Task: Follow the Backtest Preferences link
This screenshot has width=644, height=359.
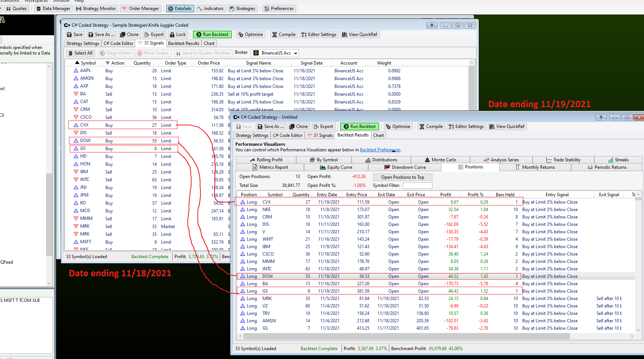Action: pyautogui.click(x=380, y=150)
